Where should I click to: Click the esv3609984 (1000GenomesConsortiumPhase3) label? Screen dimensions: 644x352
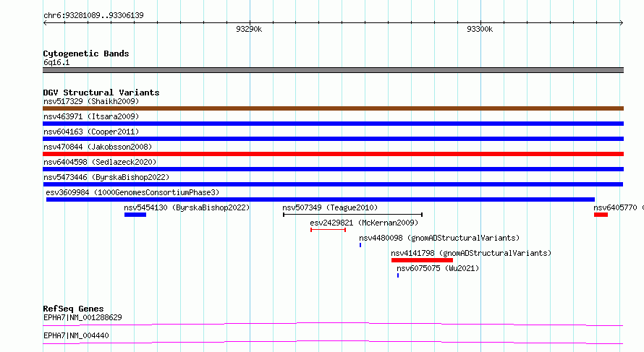(132, 192)
